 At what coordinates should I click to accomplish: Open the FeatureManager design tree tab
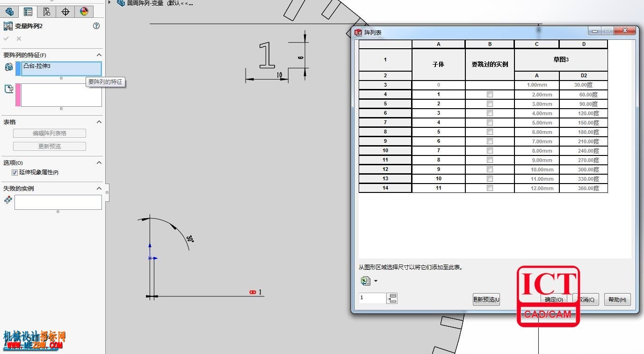pos(9,12)
